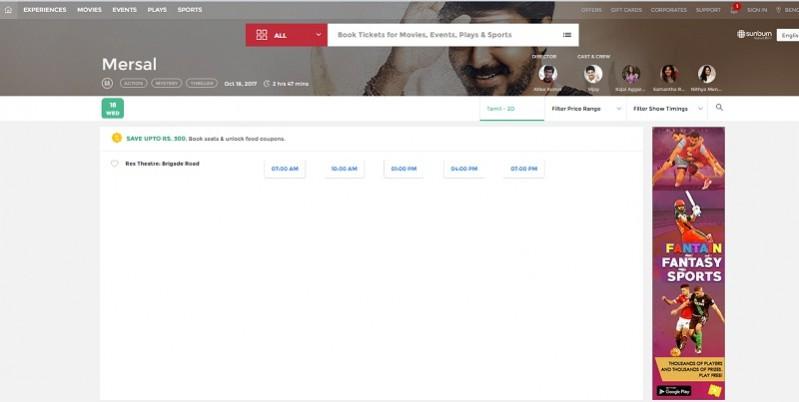The width and height of the screenshot is (799, 402).
Task: Open the Movies menu
Action: tap(89, 10)
